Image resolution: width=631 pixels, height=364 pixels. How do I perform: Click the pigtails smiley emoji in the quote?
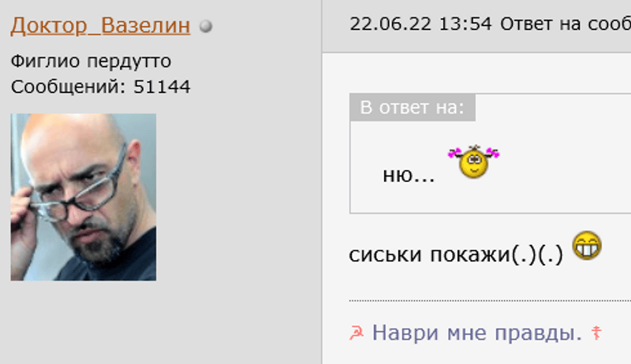pos(474,162)
